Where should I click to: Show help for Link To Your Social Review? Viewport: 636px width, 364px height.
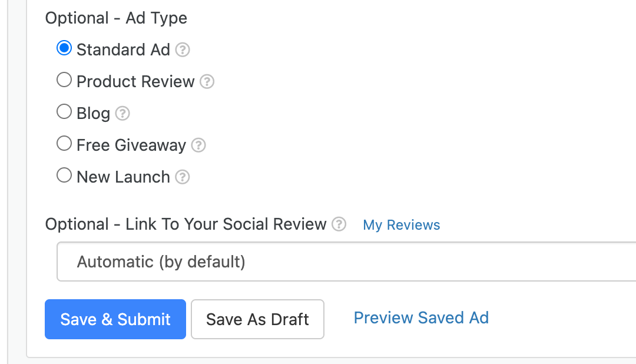(x=339, y=224)
